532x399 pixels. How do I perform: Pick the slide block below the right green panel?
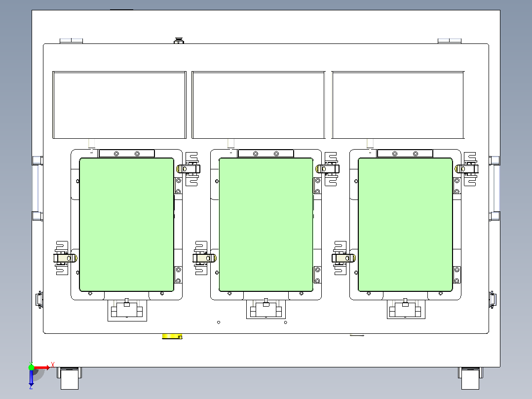[x=406, y=309]
